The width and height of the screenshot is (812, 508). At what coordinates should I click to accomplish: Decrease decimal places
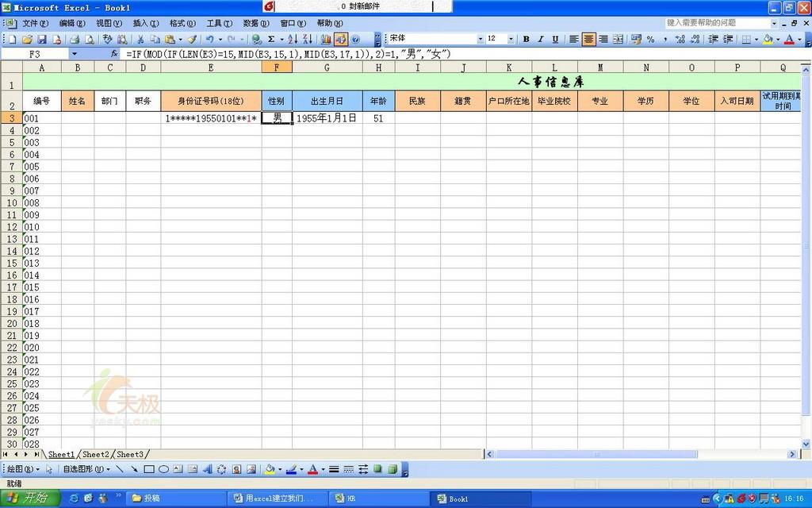[x=695, y=39]
